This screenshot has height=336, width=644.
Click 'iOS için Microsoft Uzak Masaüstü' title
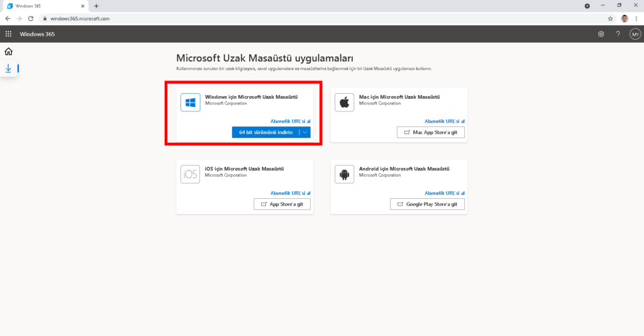[x=245, y=169]
